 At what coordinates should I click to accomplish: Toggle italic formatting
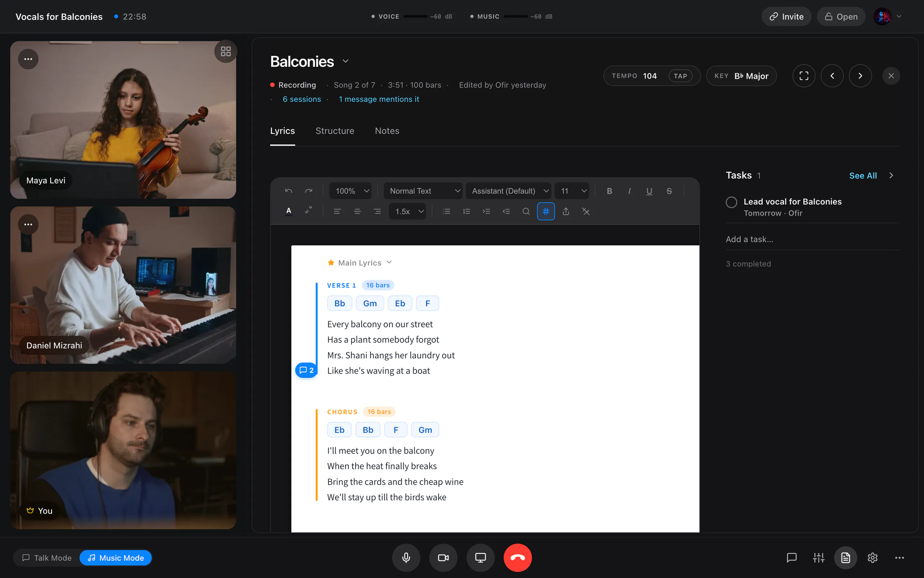point(629,191)
